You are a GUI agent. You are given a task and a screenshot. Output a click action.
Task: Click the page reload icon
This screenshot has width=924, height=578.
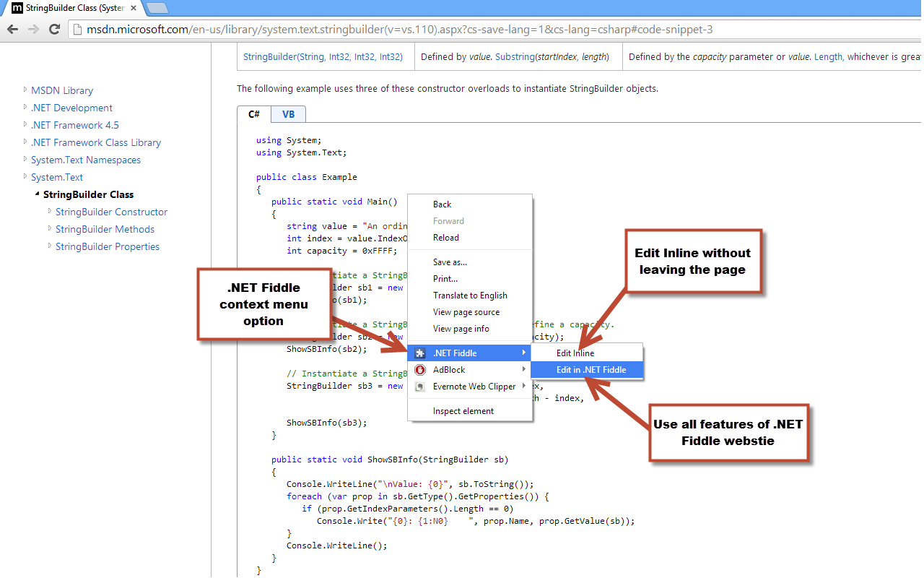[53, 30]
